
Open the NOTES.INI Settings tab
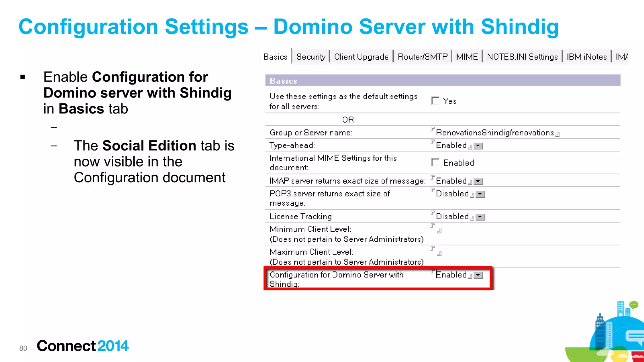(522, 57)
